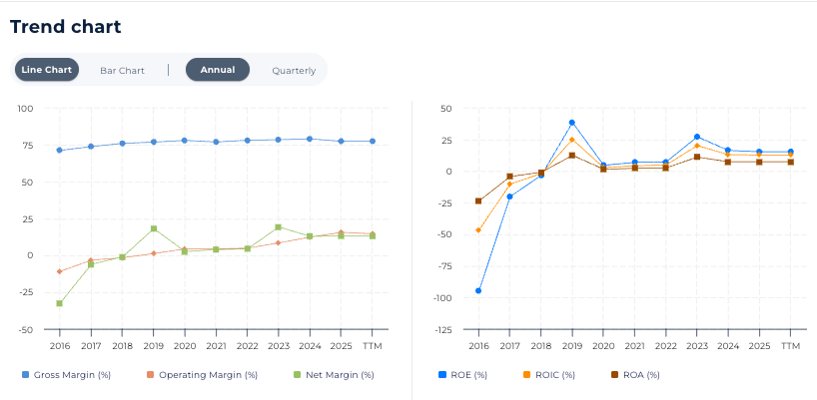Image resolution: width=817 pixels, height=400 pixels.
Task: Click the TTM Gross Margin data point
Action: (x=372, y=141)
